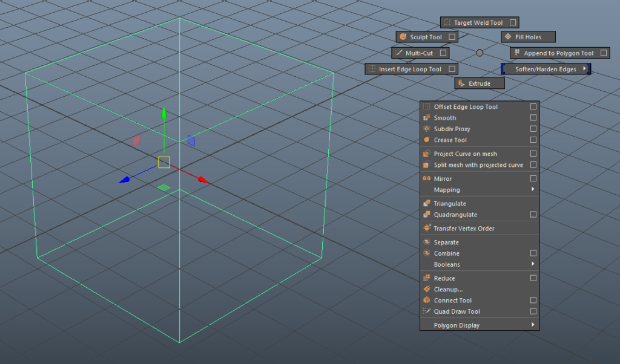This screenshot has height=364, width=620.
Task: Open Append to Polygon Tool option box
Action: click(604, 53)
